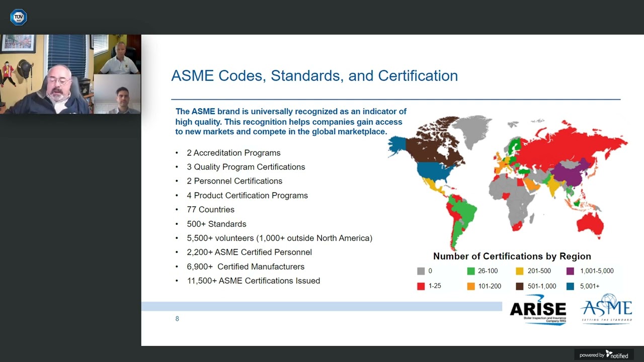The height and width of the screenshot is (362, 644).
Task: Click the purple '1,001-5,000' legend swatch
Action: (x=570, y=271)
